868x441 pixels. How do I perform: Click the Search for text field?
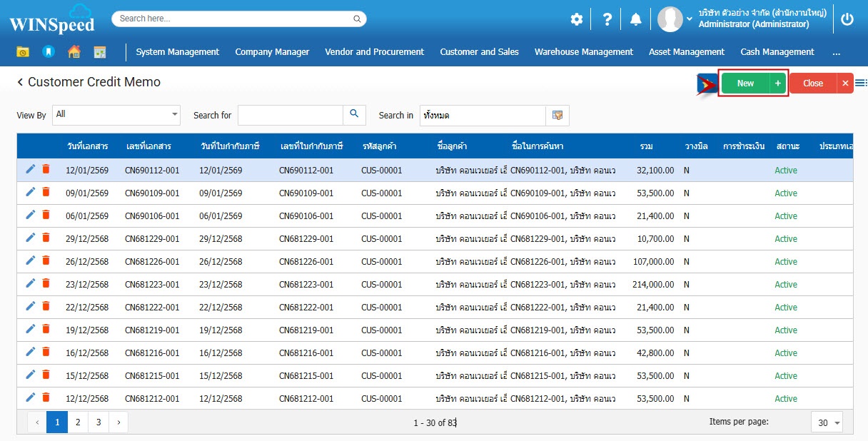[290, 115]
